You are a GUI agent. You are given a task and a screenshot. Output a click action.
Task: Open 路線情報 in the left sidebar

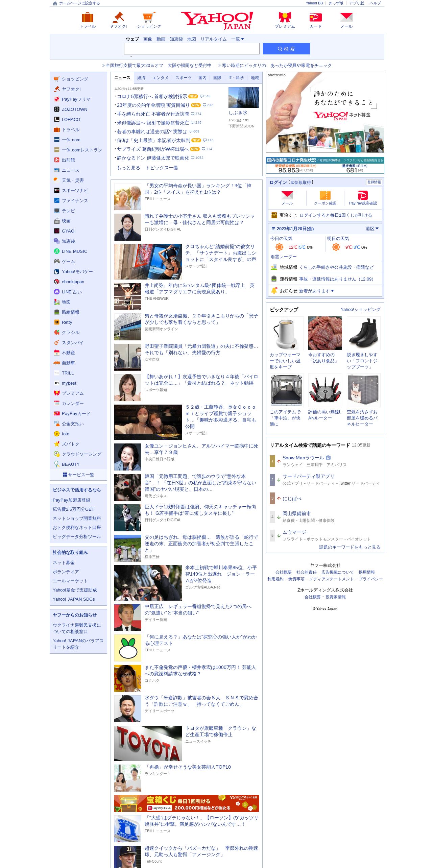pos(70,312)
